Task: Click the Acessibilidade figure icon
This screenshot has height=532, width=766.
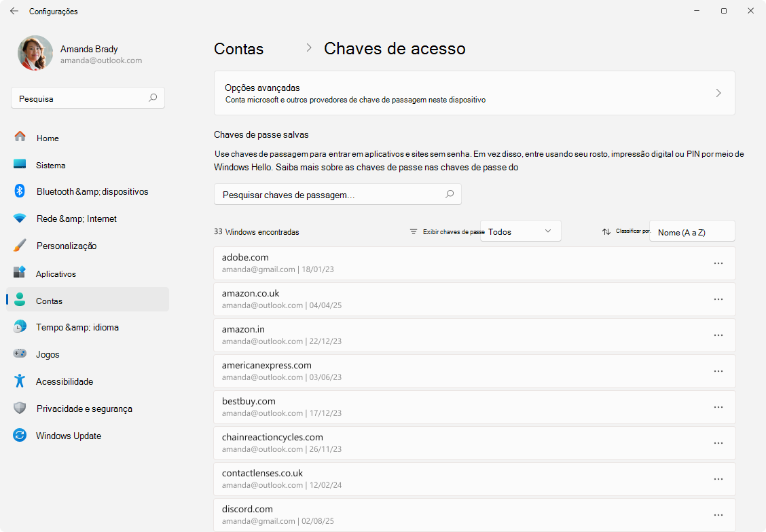Action: (x=20, y=381)
